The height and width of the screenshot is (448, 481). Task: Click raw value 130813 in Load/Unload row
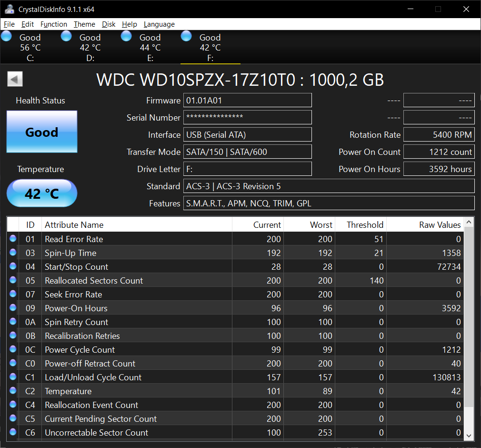[447, 377]
